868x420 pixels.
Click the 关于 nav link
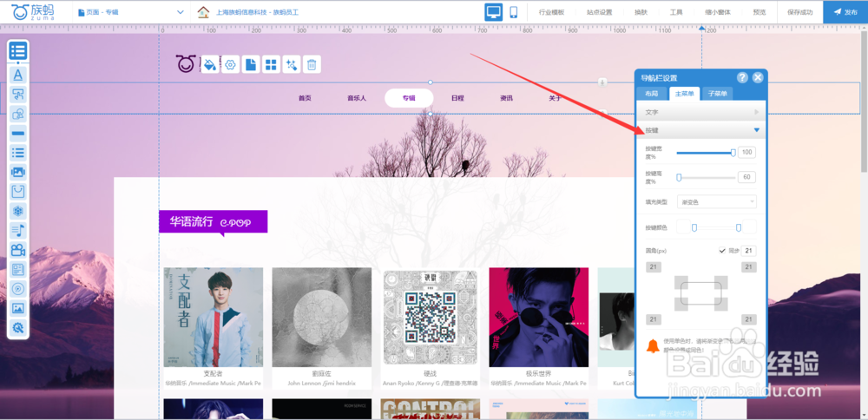[x=555, y=98]
